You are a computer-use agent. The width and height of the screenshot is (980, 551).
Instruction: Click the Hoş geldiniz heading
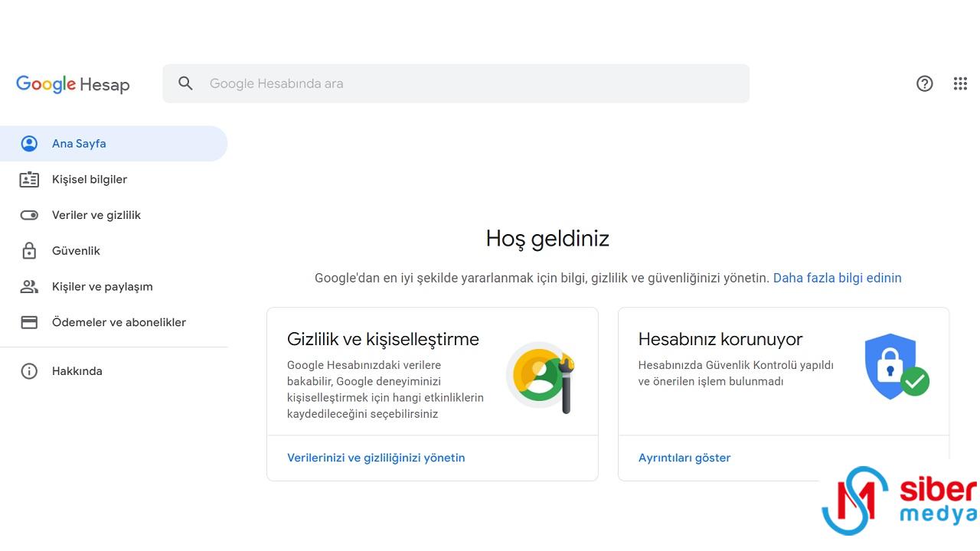[547, 239]
